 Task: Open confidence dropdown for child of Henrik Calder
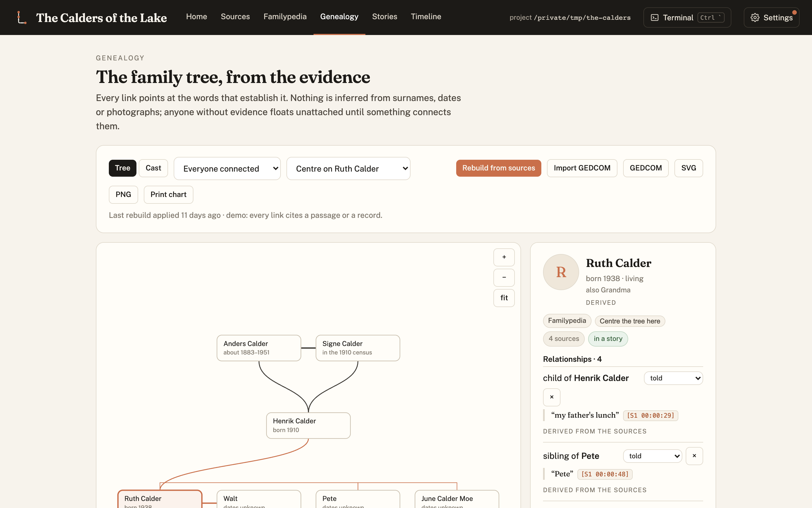pos(673,378)
